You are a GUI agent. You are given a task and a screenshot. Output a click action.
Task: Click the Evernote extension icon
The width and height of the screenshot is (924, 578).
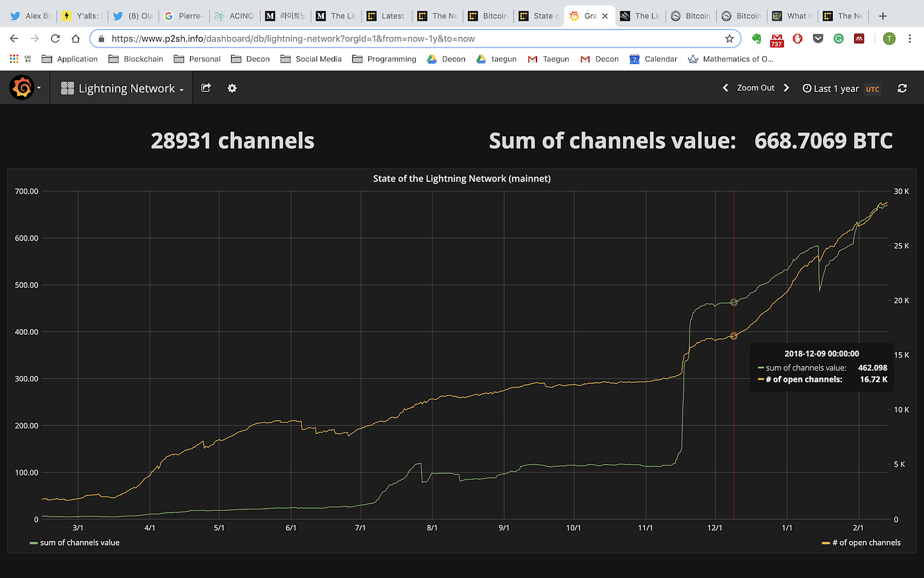tap(756, 38)
